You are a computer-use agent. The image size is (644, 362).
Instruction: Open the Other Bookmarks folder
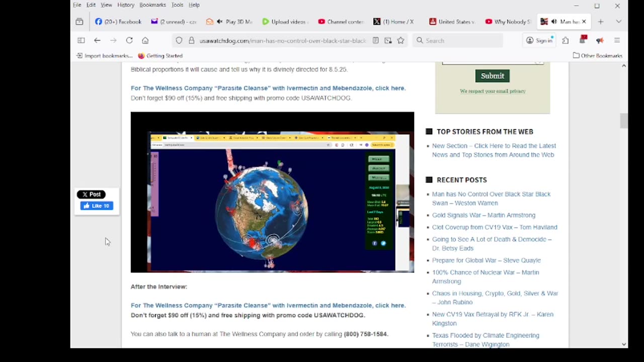click(x=598, y=56)
